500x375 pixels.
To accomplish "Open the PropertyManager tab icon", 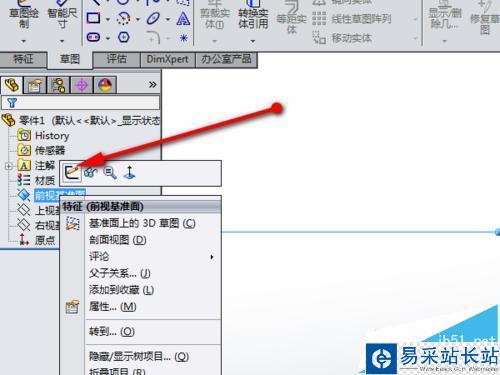I will [x=35, y=85].
